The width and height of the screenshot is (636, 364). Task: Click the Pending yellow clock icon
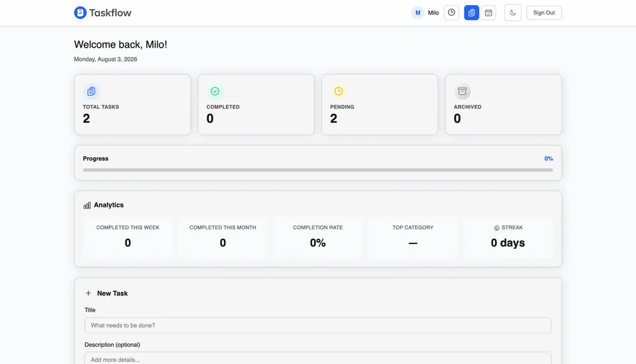pyautogui.click(x=338, y=91)
